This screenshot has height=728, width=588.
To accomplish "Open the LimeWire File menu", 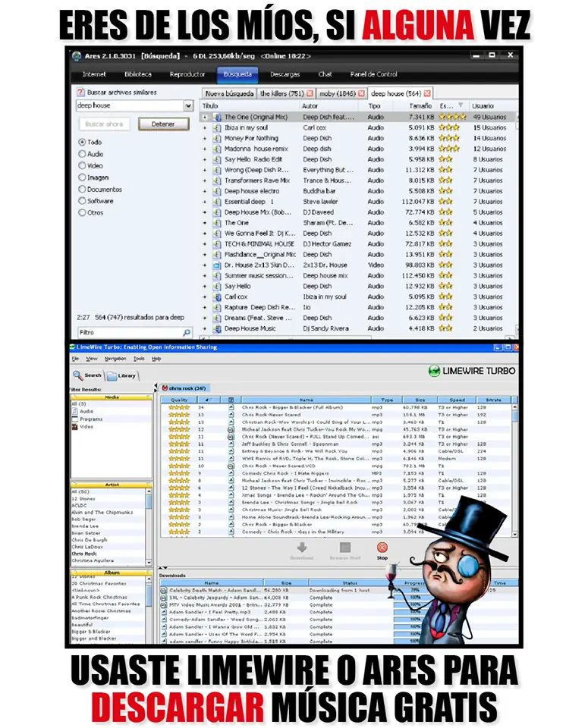I will 75,359.
